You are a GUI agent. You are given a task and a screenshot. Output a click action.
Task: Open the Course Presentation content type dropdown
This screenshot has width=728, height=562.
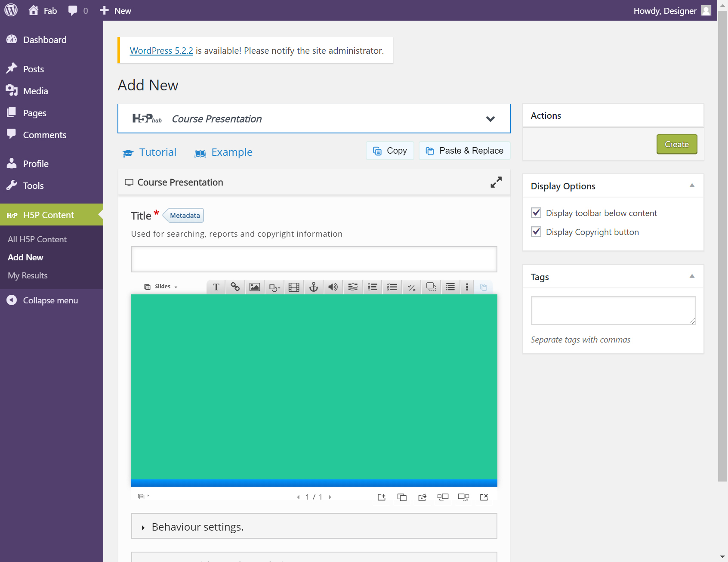[x=490, y=119]
